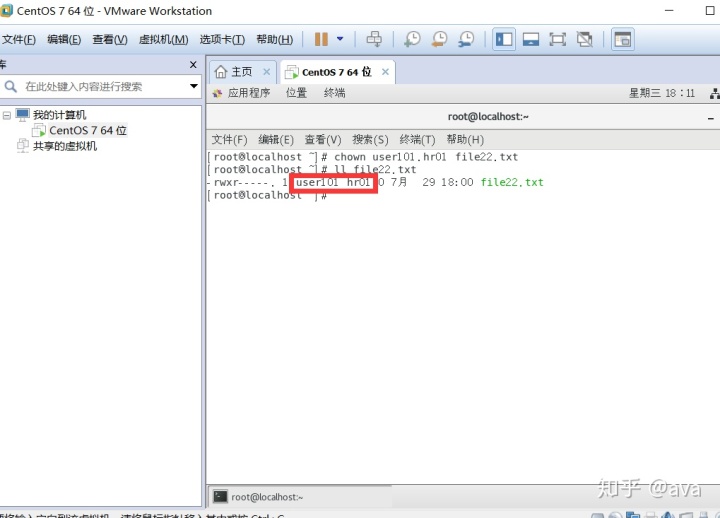720x518 pixels.
Task: Open the 选项卡(T) menu
Action: coord(222,39)
